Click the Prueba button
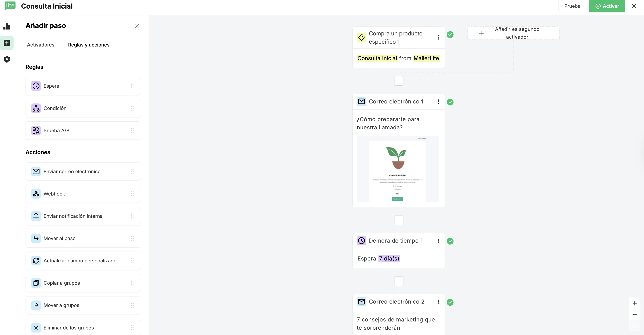 [x=572, y=6]
